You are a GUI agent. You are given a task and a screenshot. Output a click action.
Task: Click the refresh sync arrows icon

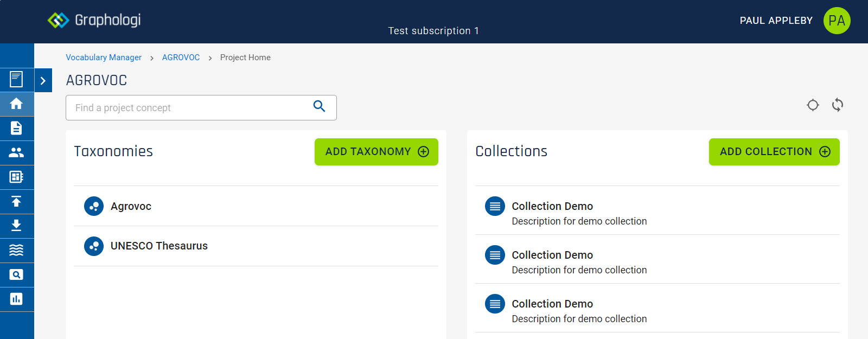click(x=838, y=105)
